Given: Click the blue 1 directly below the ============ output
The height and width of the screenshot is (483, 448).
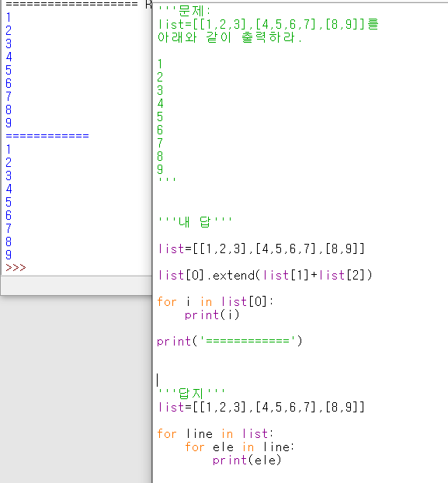Looking at the screenshot, I should [9, 149].
